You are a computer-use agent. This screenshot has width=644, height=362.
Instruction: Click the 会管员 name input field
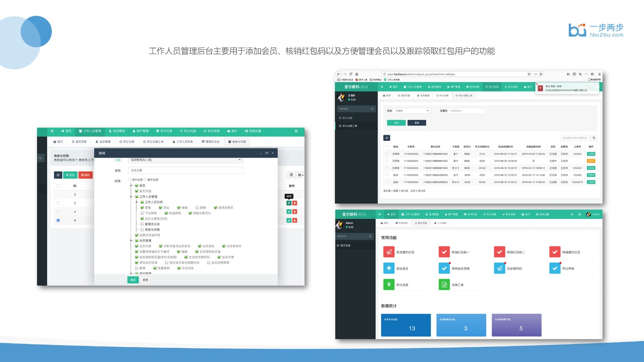pyautogui.click(x=467, y=111)
